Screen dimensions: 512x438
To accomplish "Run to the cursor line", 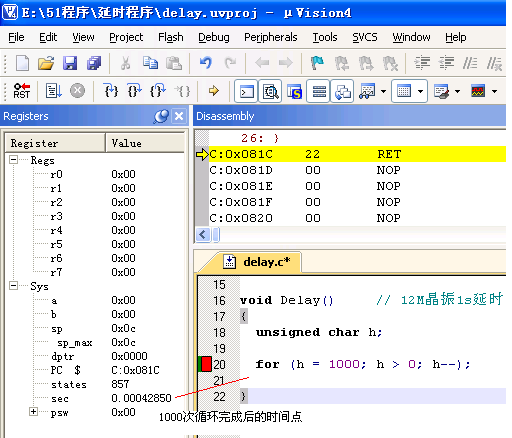I will 182,91.
